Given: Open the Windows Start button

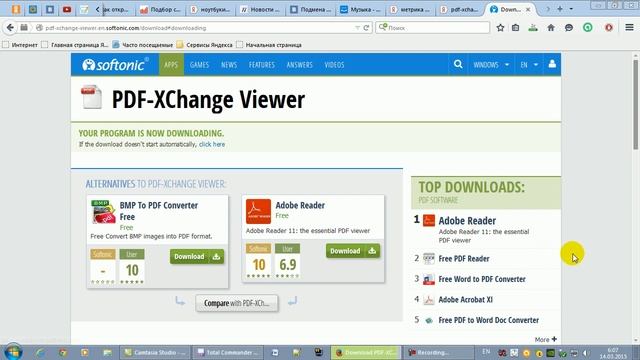Looking at the screenshot, I should coord(13,351).
